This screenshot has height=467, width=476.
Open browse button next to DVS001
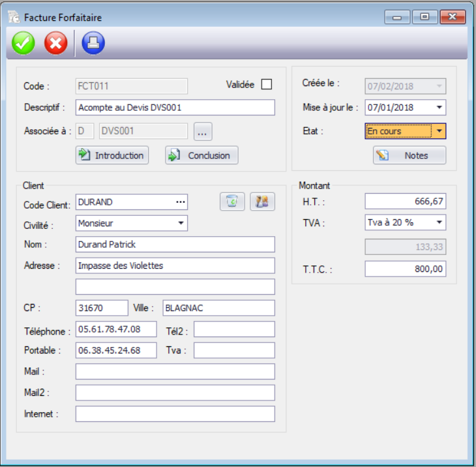pos(202,131)
